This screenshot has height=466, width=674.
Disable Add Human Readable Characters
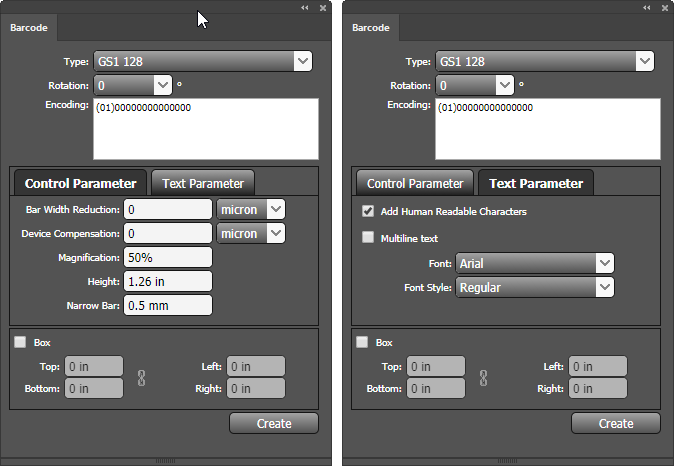(x=368, y=211)
